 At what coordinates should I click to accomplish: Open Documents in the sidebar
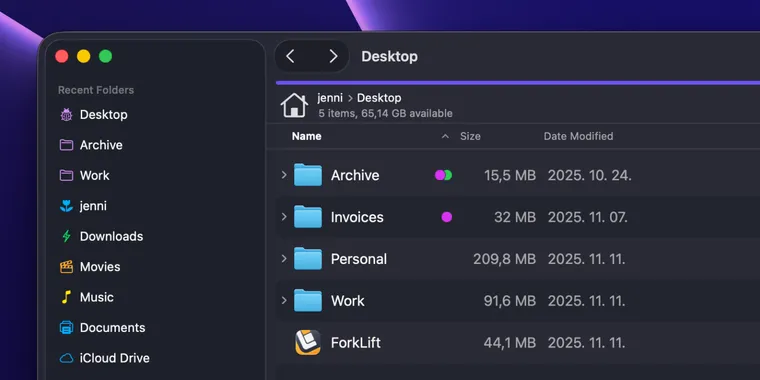pos(112,328)
